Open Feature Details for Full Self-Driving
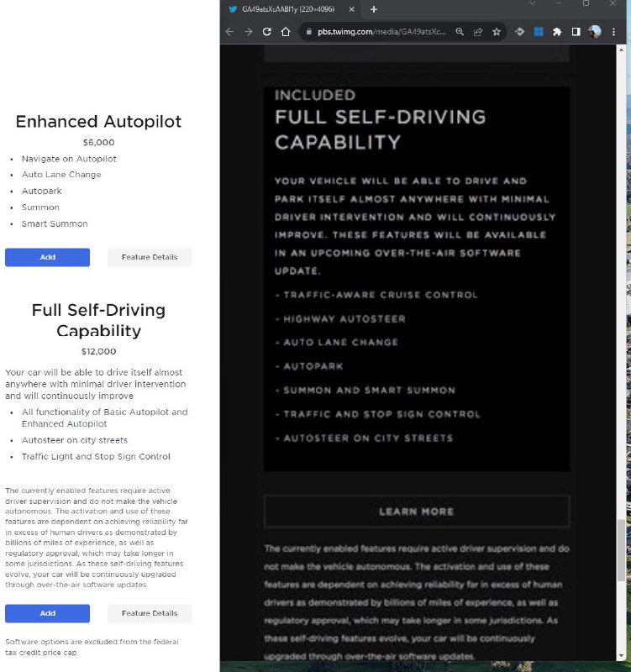Viewport: 631px width, 672px height. pos(150,613)
